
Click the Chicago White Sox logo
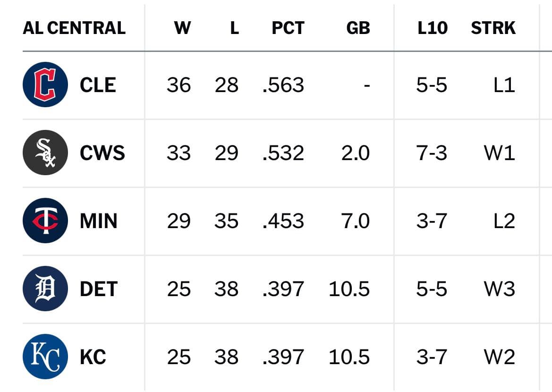(x=45, y=153)
